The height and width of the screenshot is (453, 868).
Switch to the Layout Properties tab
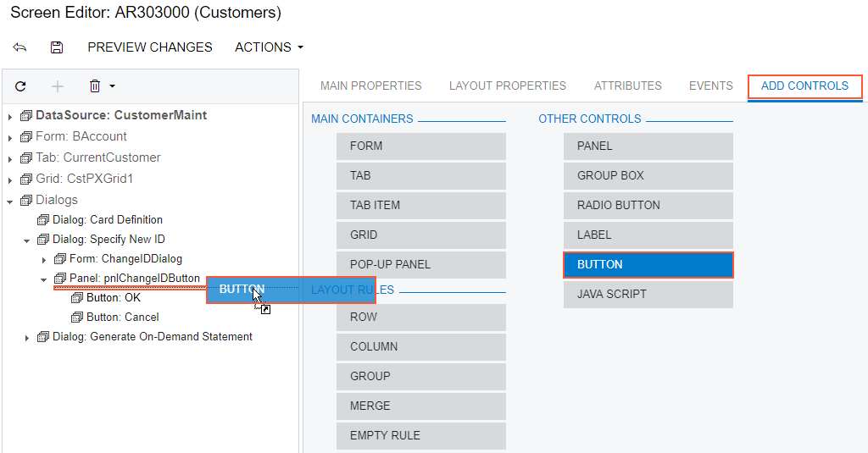[508, 86]
